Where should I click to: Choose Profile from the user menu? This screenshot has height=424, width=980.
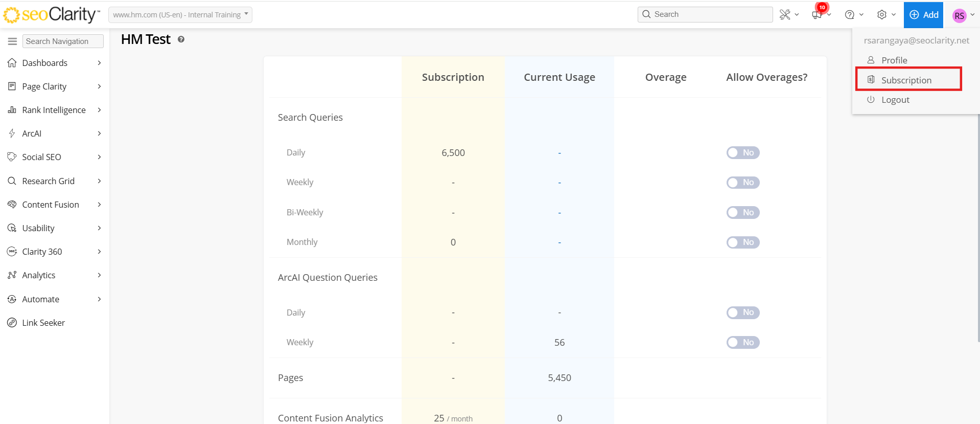pyautogui.click(x=894, y=60)
